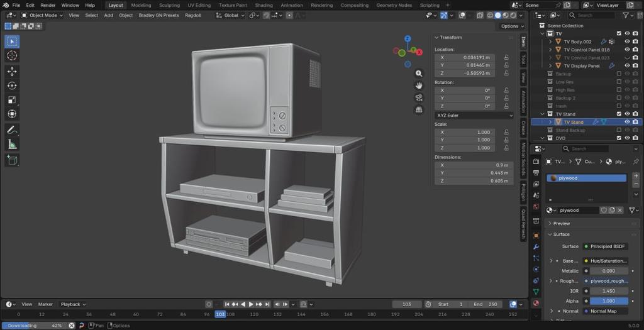Viewport: 644px width, 330px height.
Task: Select the Measure tool
Action: [12, 144]
